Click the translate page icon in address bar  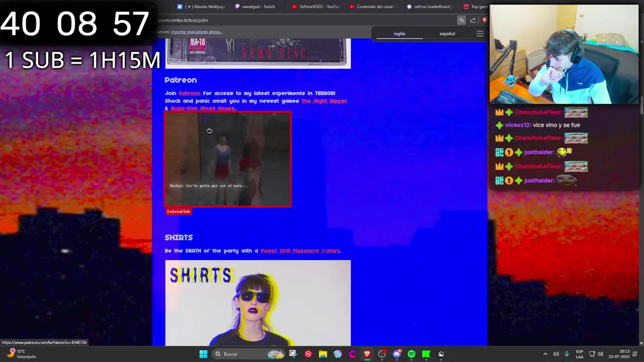coord(461,20)
